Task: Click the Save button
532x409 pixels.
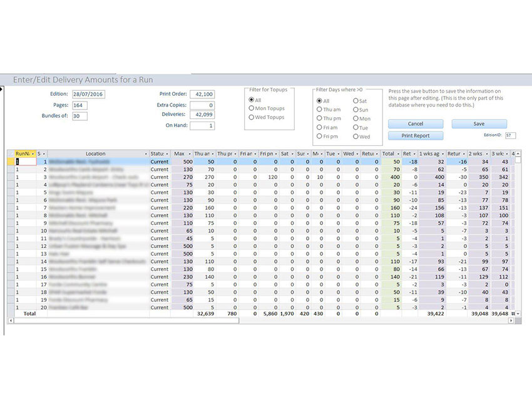Action: [x=479, y=124]
